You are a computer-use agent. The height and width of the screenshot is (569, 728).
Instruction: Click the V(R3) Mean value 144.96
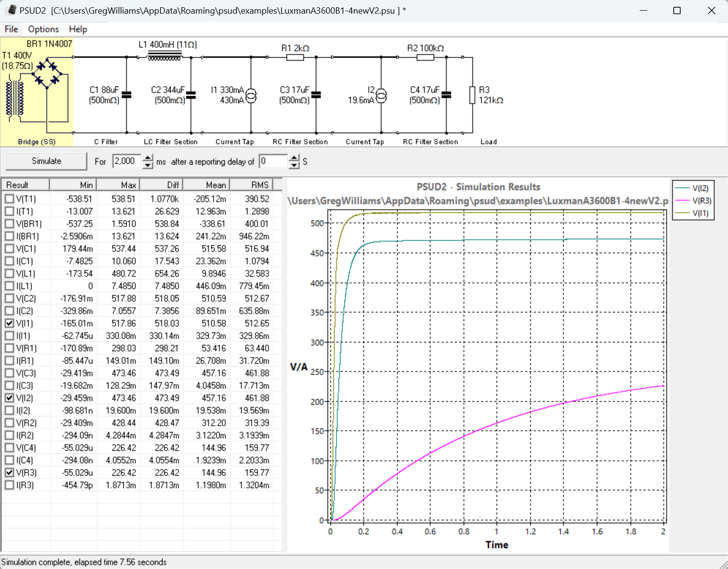tap(214, 473)
